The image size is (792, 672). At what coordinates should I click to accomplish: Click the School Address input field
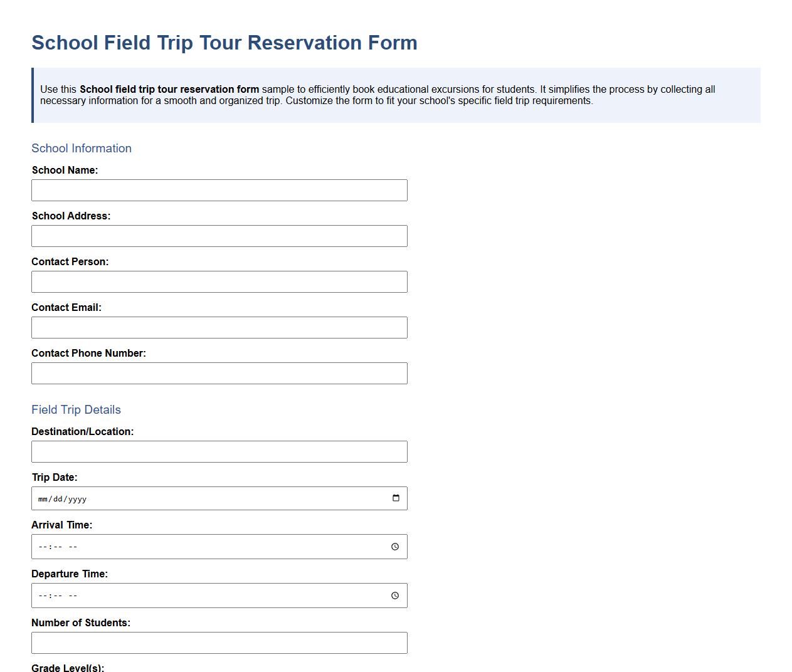tap(219, 236)
